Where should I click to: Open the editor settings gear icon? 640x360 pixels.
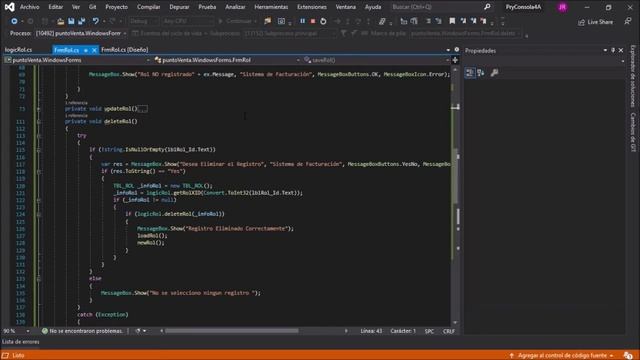[x=457, y=49]
